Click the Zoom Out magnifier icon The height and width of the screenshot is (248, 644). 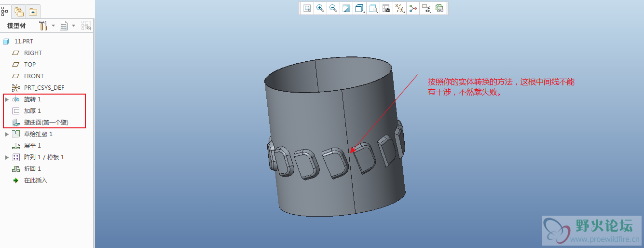(x=333, y=8)
